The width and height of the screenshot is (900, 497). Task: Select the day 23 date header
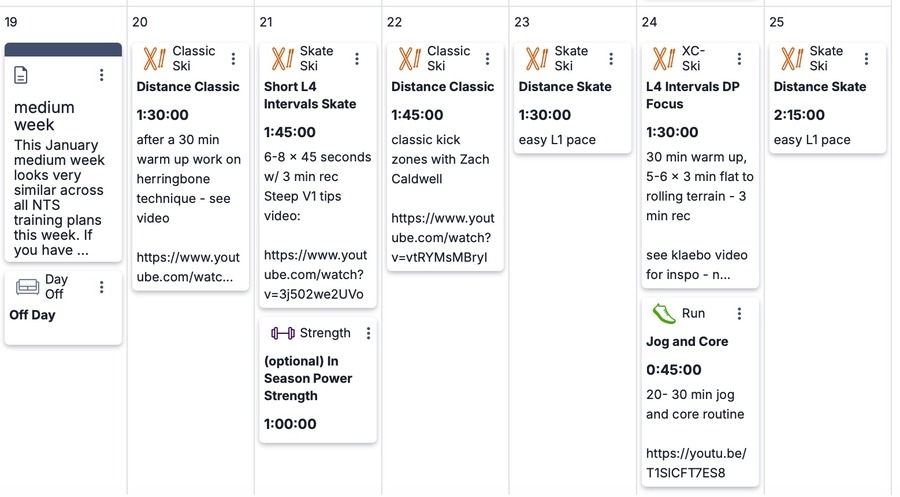tap(522, 22)
